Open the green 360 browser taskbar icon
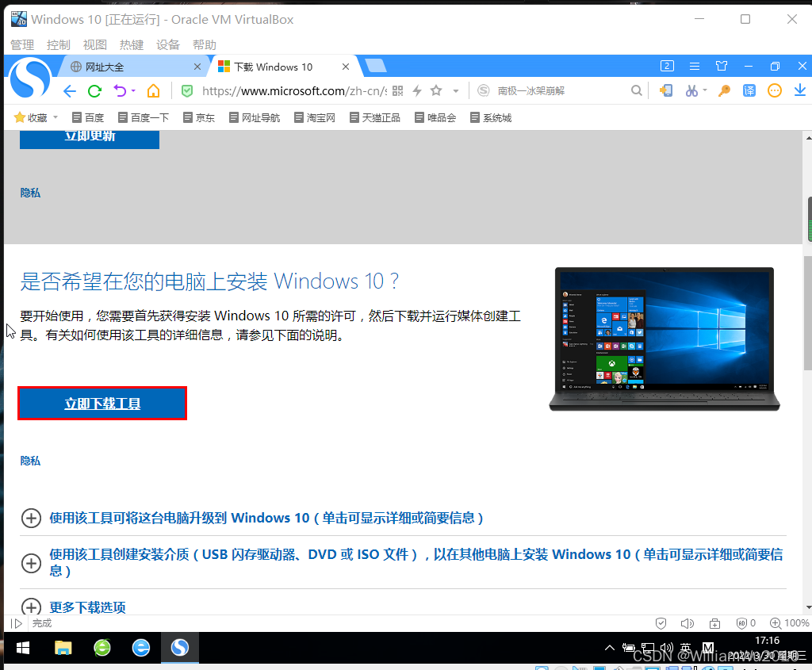Viewport: 812px width, 670px height. (x=102, y=648)
